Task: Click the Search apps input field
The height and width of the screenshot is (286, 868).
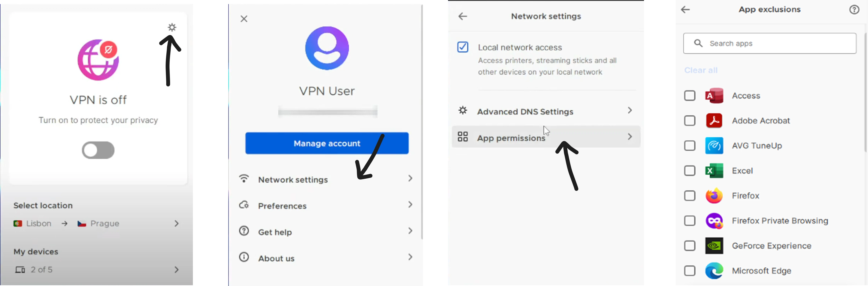Action: [770, 43]
